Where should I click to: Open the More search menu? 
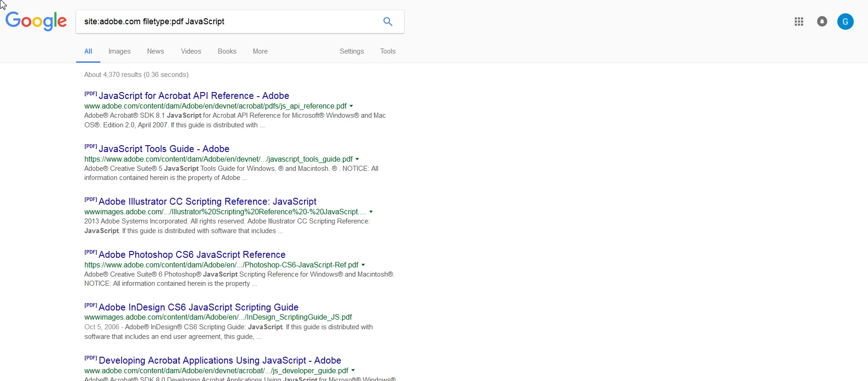pos(260,51)
